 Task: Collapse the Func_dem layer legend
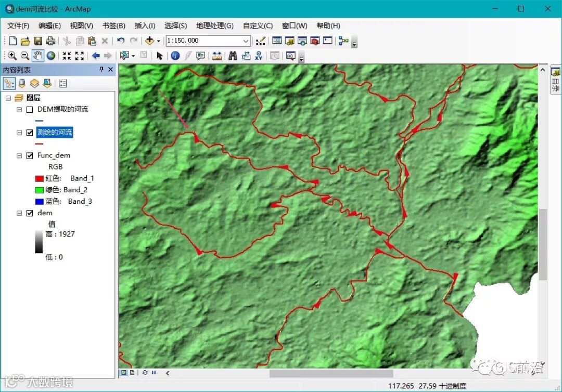click(x=19, y=156)
